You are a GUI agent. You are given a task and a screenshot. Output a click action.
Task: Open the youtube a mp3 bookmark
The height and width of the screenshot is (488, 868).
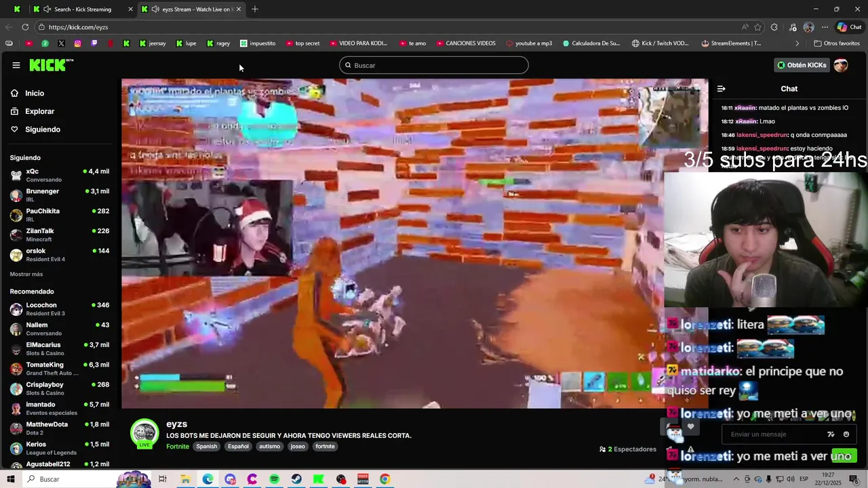tap(529, 43)
